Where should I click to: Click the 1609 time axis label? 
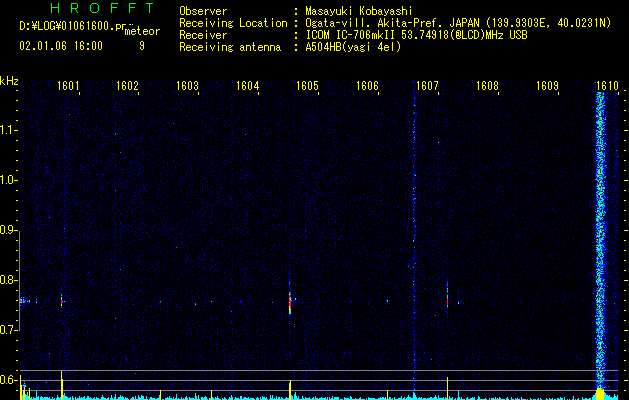548,86
